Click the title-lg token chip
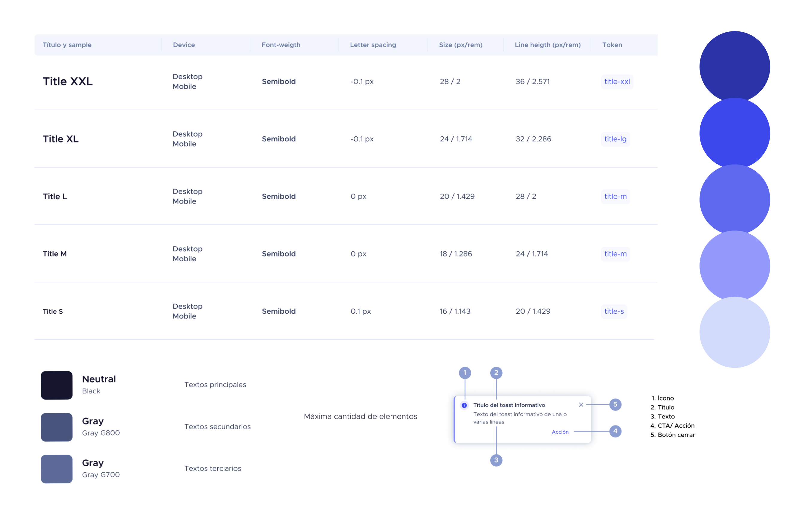The height and width of the screenshot is (507, 812). pos(615,139)
